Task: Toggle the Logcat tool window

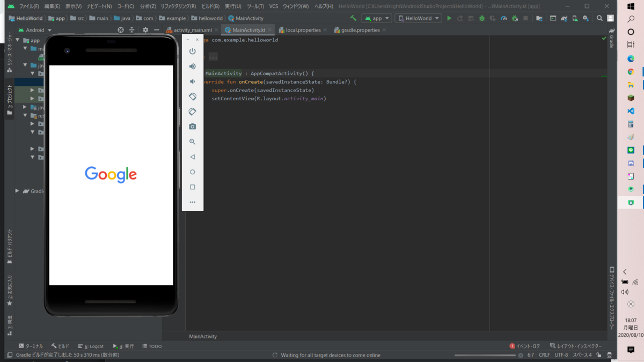Action: [x=91, y=346]
